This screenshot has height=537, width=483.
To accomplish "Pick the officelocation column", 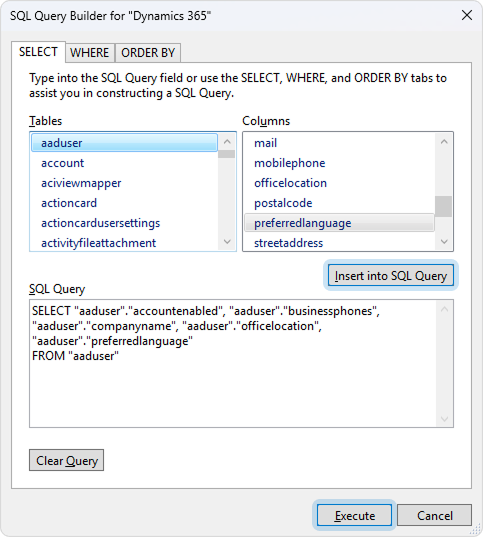I will click(339, 183).
